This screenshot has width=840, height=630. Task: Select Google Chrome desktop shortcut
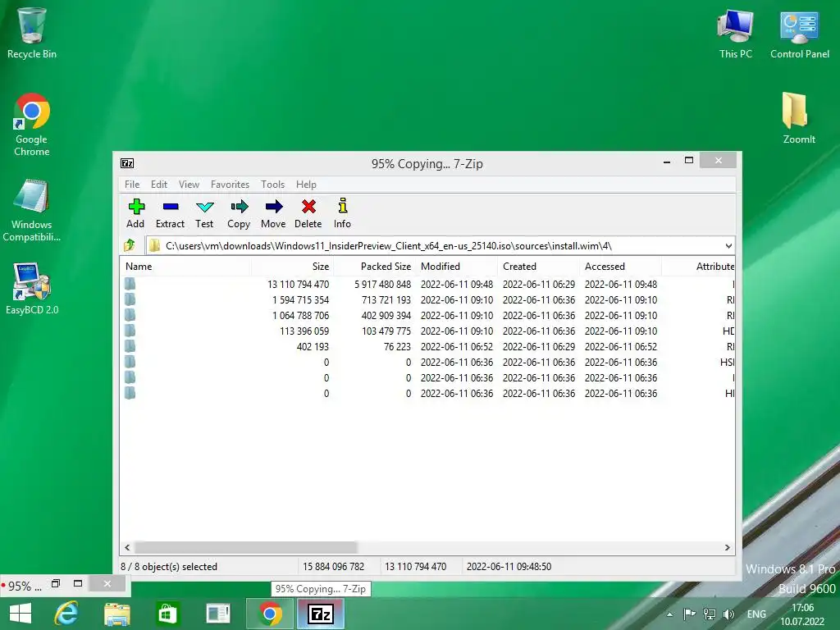[x=32, y=125]
